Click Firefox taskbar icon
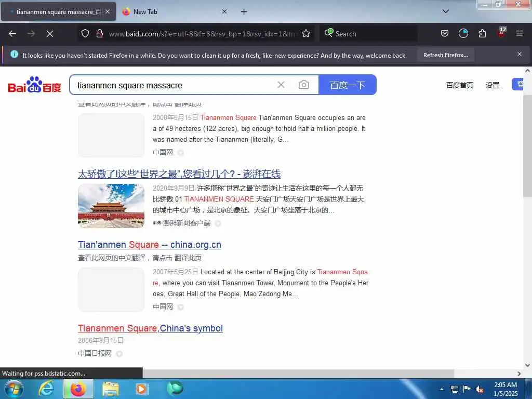532x399 pixels. [x=78, y=389]
